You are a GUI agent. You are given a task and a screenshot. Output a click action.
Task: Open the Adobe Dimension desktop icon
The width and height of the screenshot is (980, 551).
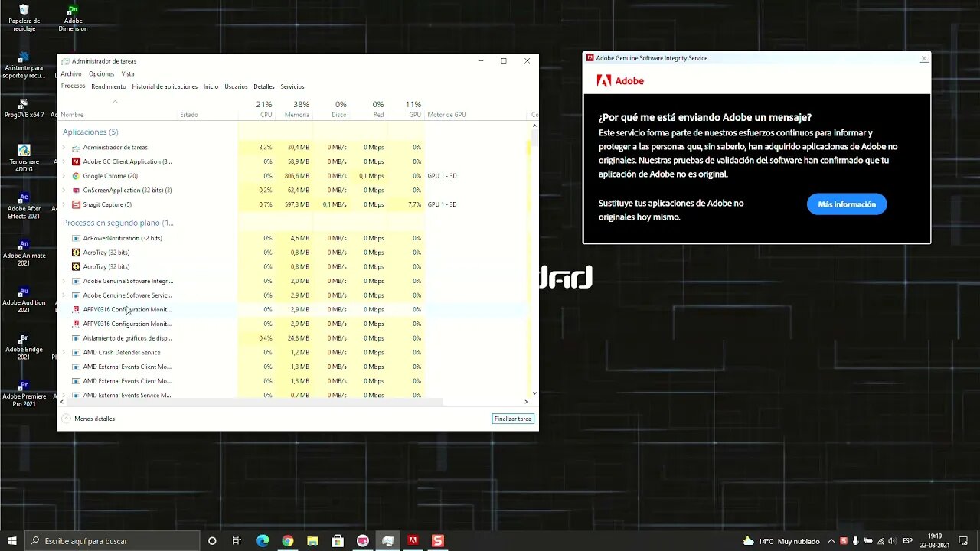pos(73,18)
